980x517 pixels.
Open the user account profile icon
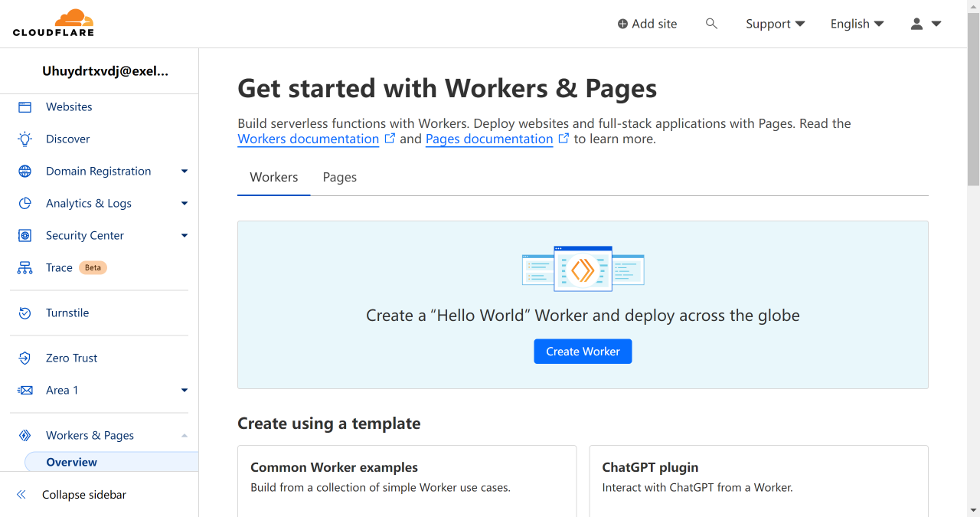click(916, 24)
